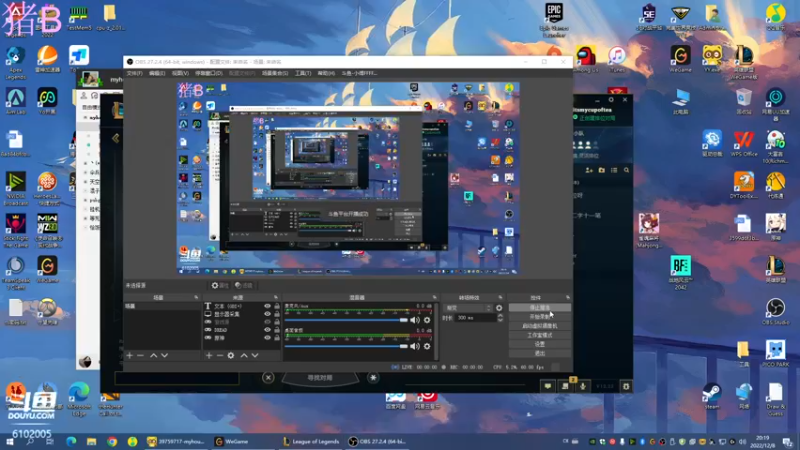Toggle visibility of fourth source row

click(x=267, y=330)
